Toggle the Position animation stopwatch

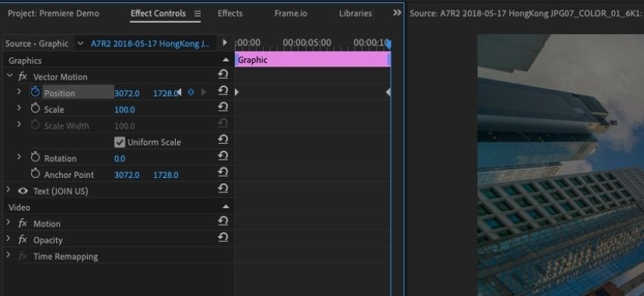[36, 92]
